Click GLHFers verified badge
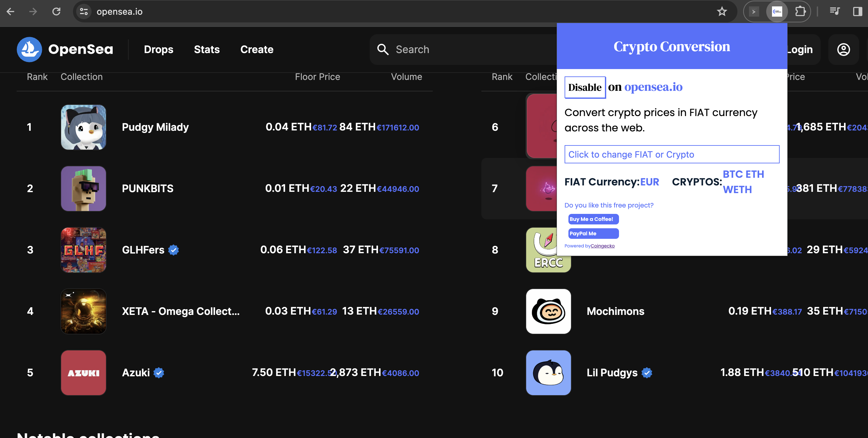868x438 pixels. [173, 250]
